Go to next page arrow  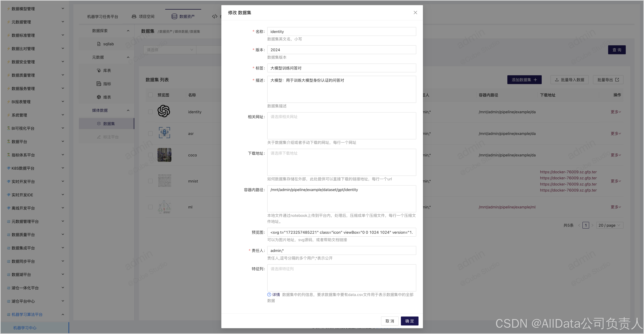(x=592, y=225)
